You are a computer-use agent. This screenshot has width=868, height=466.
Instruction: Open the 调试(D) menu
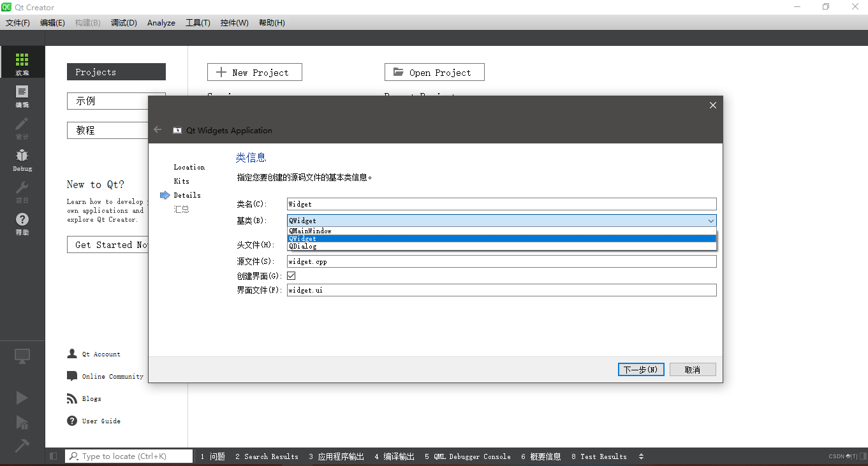[124, 22]
